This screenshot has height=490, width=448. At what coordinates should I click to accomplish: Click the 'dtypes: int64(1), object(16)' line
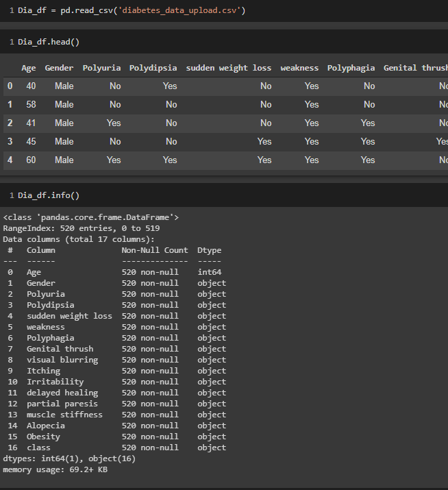[69, 458]
